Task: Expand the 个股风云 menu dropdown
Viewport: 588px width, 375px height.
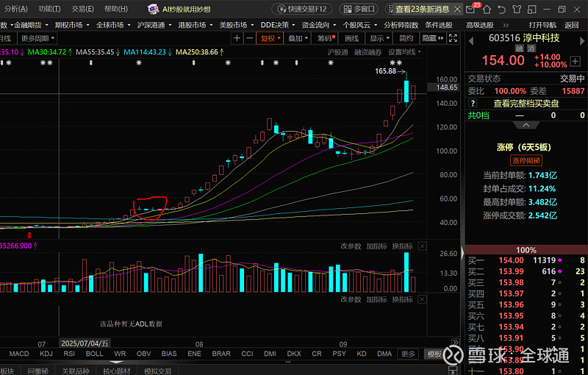Action: [360, 25]
